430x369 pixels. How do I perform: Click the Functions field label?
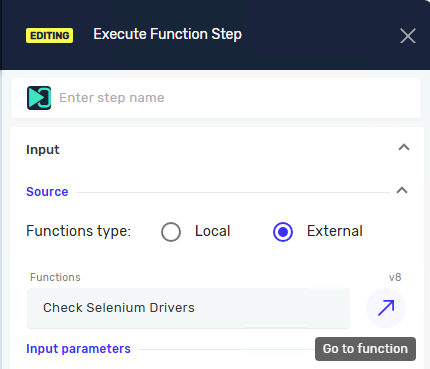(x=55, y=277)
